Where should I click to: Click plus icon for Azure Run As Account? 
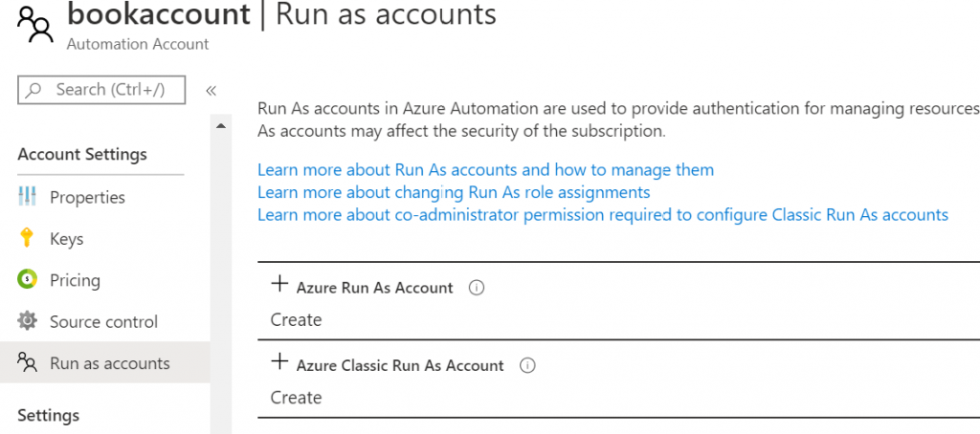(x=279, y=284)
